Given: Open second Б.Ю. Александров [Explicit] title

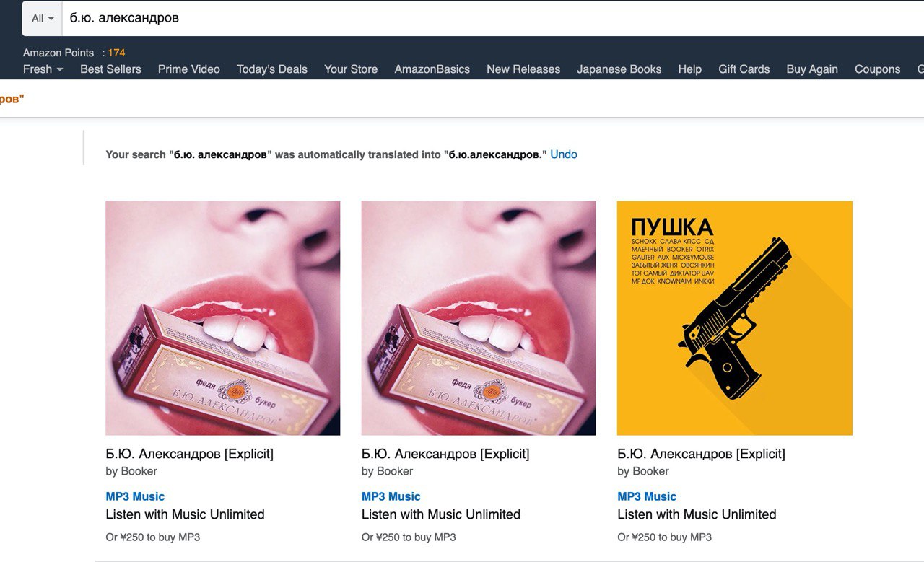Looking at the screenshot, I should [x=445, y=454].
